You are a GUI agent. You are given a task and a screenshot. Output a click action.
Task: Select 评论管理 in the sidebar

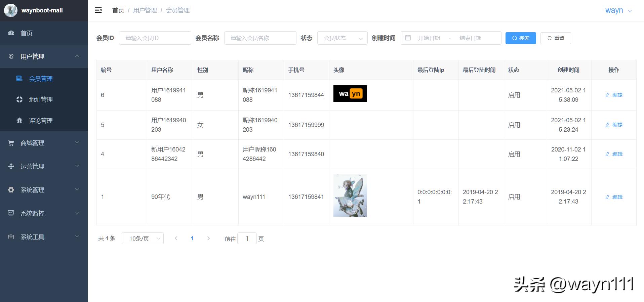(x=44, y=121)
